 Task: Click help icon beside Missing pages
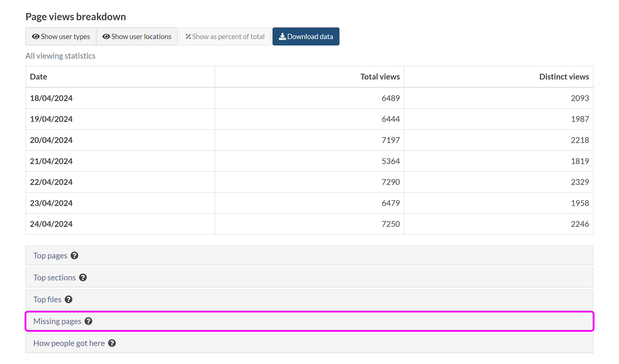coord(88,321)
